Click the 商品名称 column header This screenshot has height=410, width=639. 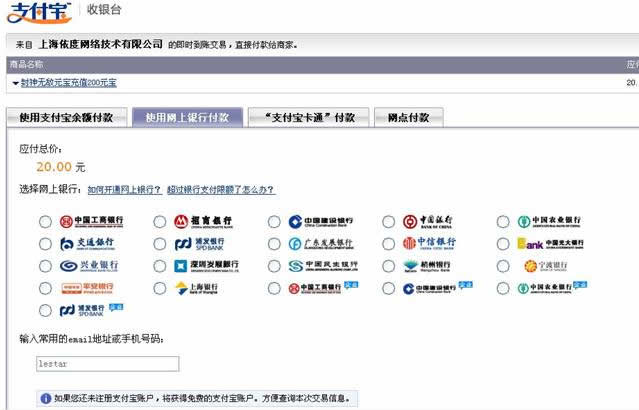pos(26,64)
